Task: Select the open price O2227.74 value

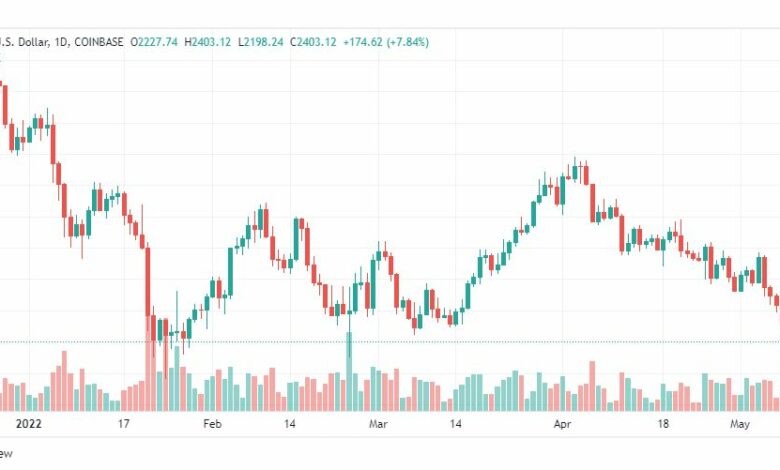Action: coord(154,42)
